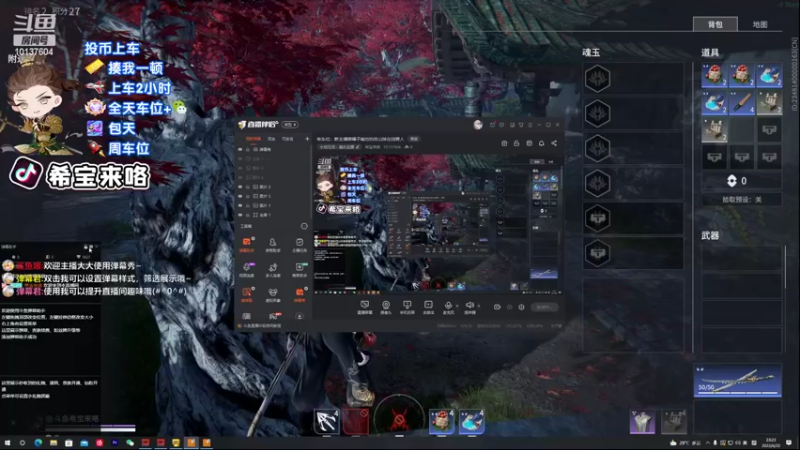The width and height of the screenshot is (800, 450).
Task: Mute the speaker in the streaming toolbar
Action: tap(469, 307)
